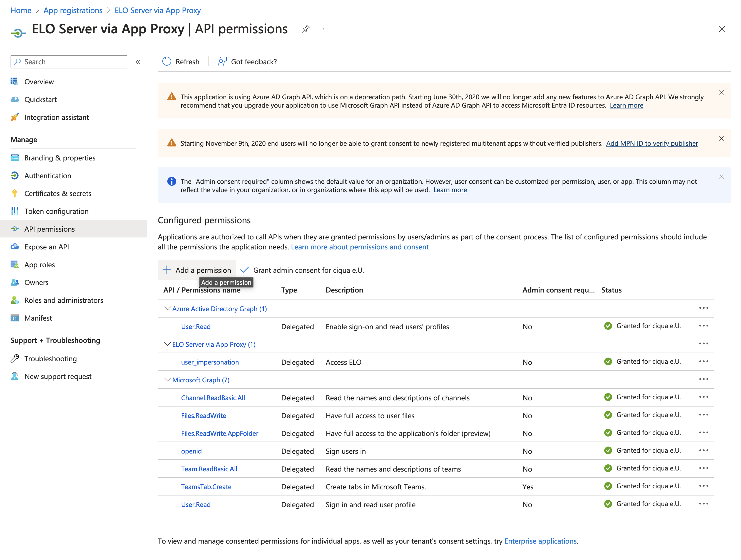This screenshot has width=741, height=560.
Task: Open the openid permission
Action: [x=191, y=451]
